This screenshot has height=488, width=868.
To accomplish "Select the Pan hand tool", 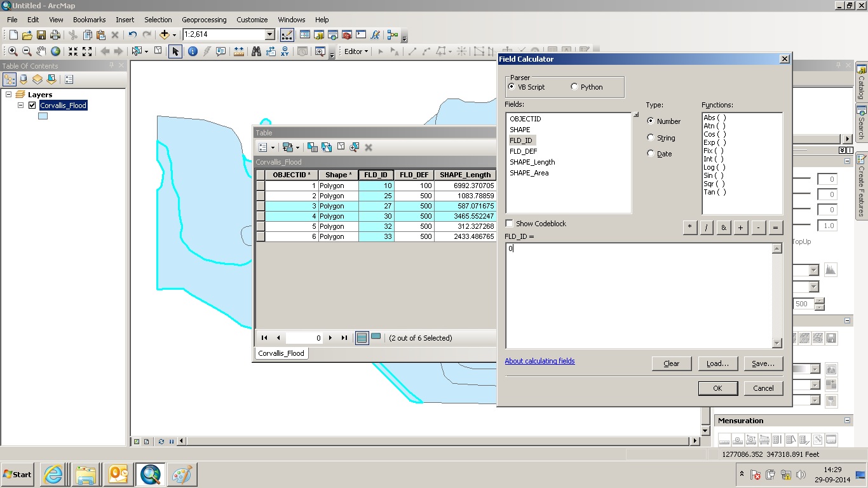I will [41, 51].
